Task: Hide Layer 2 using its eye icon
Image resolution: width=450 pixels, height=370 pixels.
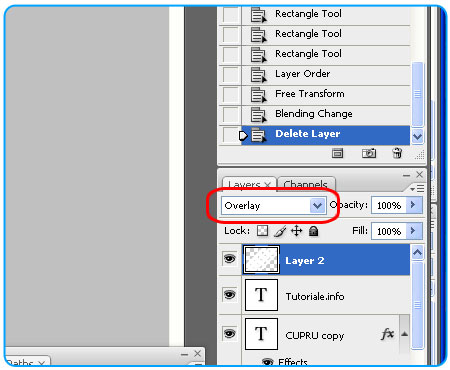Action: point(229,259)
